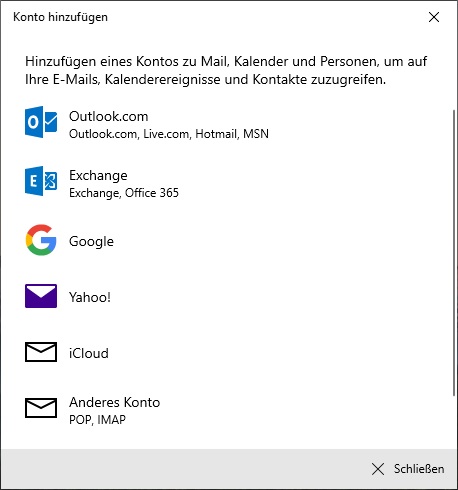The image size is (458, 490).
Task: Choose the iCloud account label
Action: (89, 353)
